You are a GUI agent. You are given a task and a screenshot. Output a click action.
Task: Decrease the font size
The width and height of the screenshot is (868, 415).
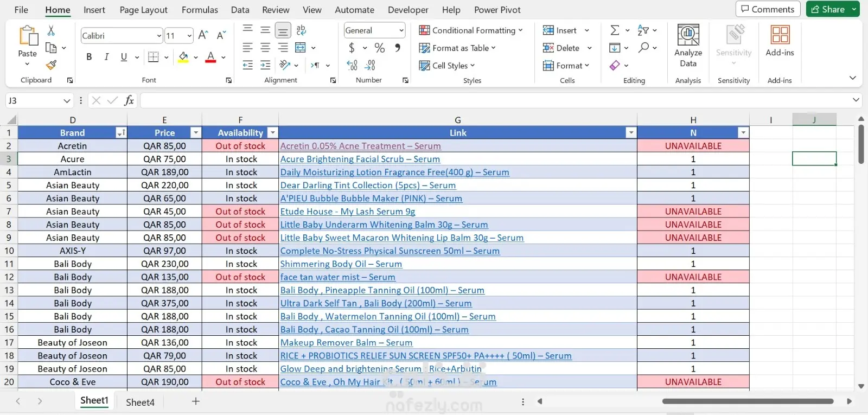tap(221, 35)
